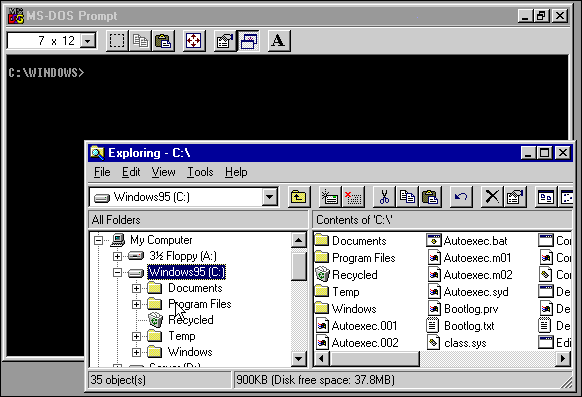This screenshot has height=397, width=582.
Task: Go up one level in Explorer
Action: coord(299,197)
